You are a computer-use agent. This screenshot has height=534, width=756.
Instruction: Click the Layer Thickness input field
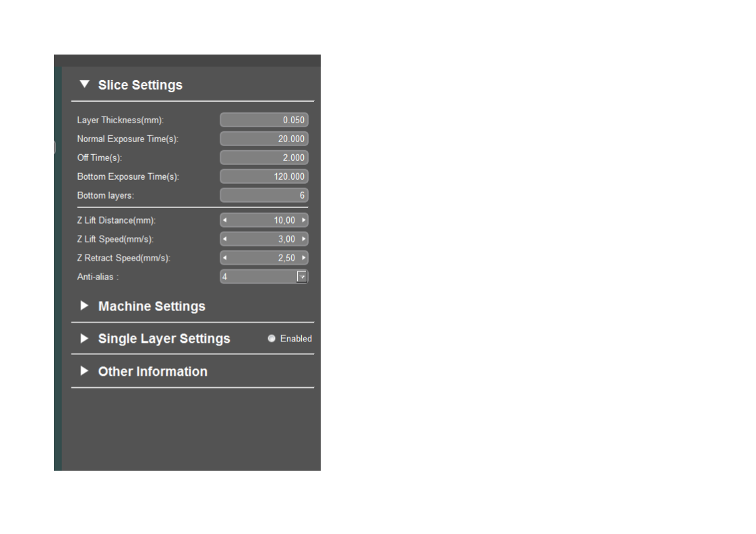(263, 120)
